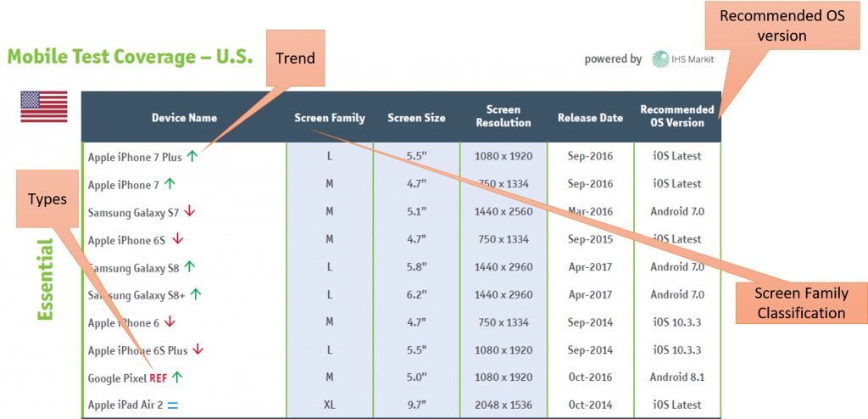Click the United States flag icon
The image size is (868, 419).
pyautogui.click(x=44, y=106)
